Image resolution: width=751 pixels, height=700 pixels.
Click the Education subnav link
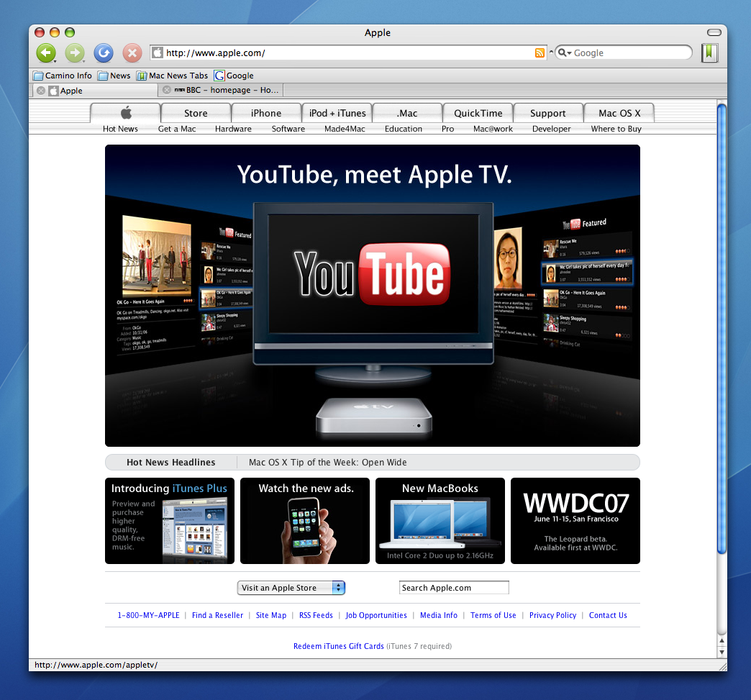(x=404, y=129)
